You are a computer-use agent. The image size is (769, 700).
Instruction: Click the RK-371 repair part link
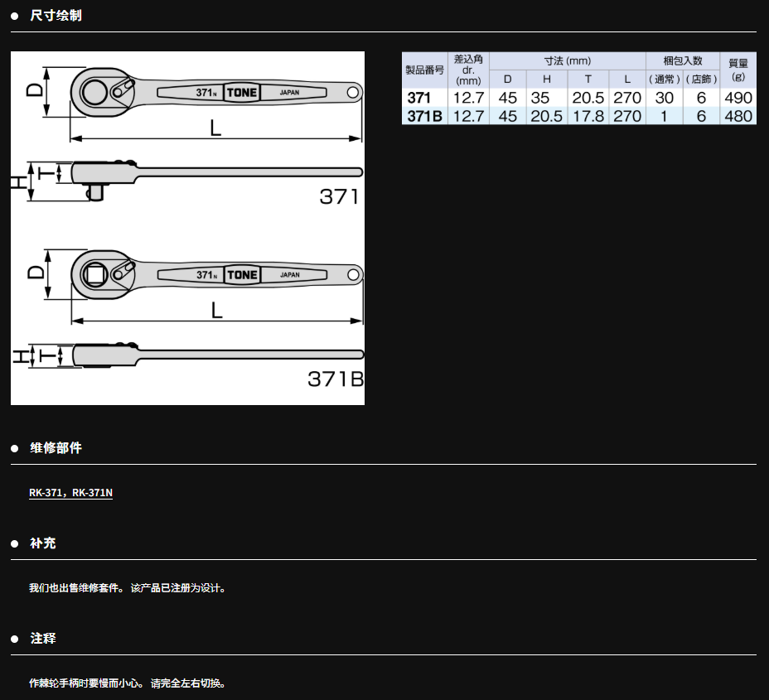pyautogui.click(x=46, y=493)
